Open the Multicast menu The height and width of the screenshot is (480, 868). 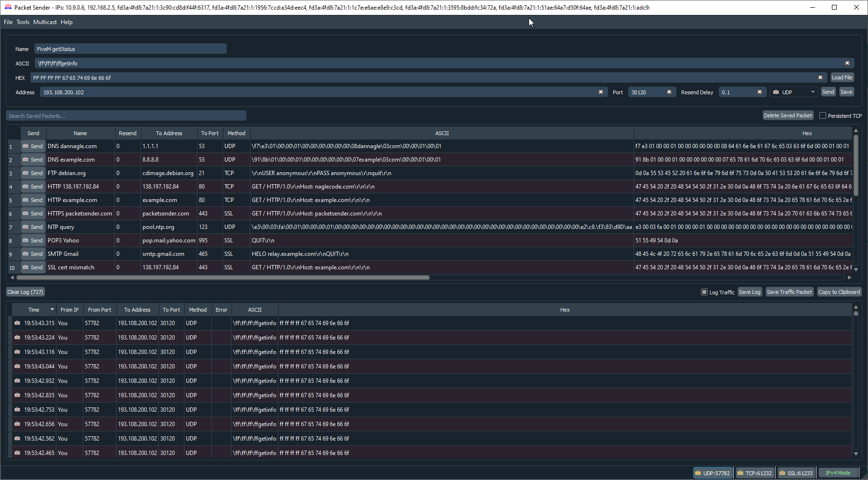tap(45, 22)
